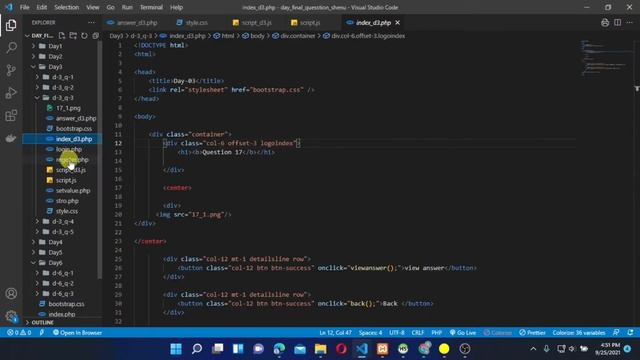Open Run and Debug view
The width and height of the screenshot is (640, 360).
point(11,93)
